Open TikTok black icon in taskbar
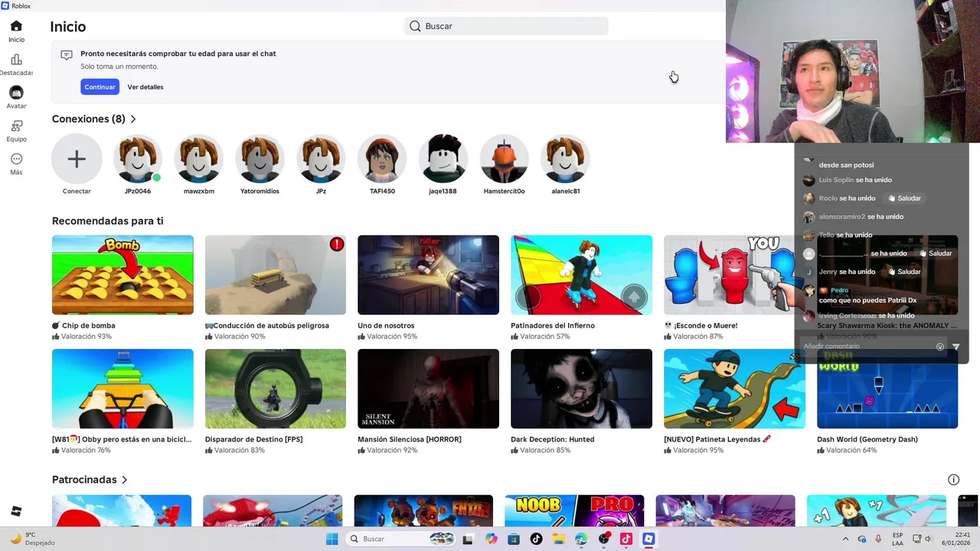The image size is (980, 551). pos(536,539)
